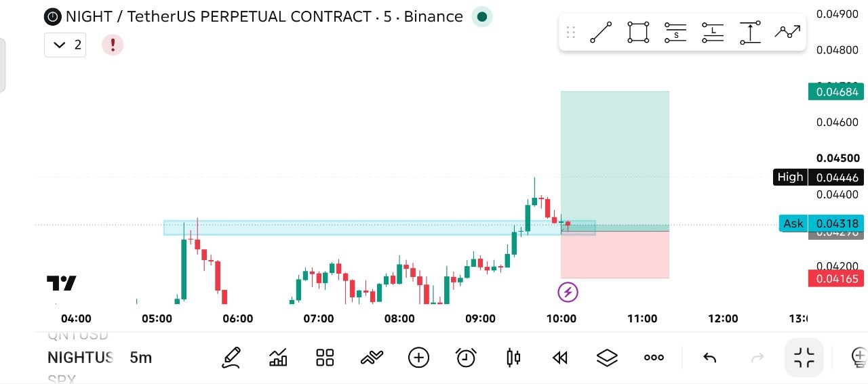This screenshot has width=868, height=384.
Task: Choose the short position tool
Action: [x=675, y=32]
